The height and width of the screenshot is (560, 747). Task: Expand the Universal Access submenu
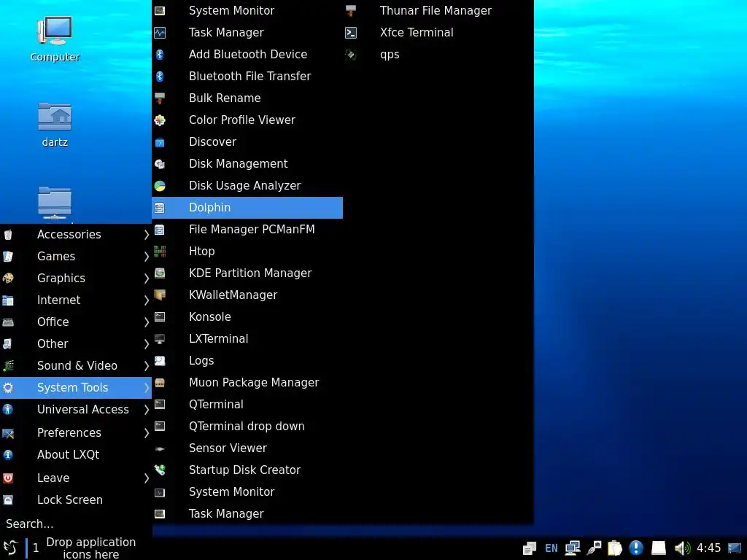click(x=76, y=410)
